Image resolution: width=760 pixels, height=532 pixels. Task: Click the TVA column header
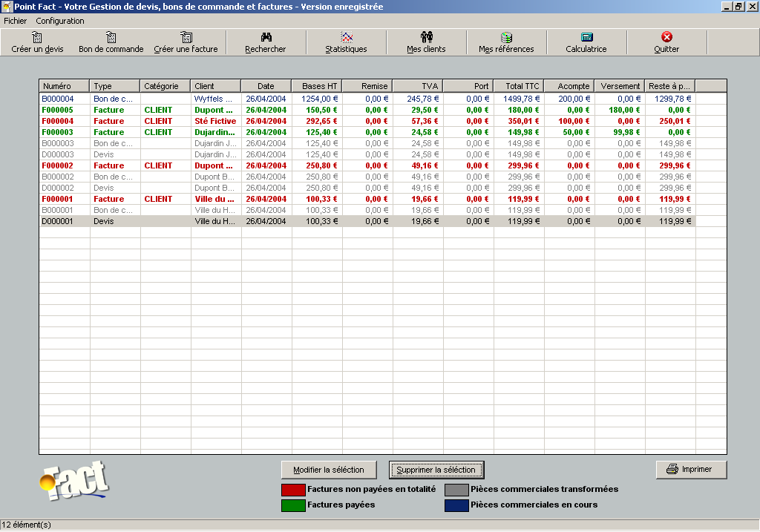click(x=417, y=86)
